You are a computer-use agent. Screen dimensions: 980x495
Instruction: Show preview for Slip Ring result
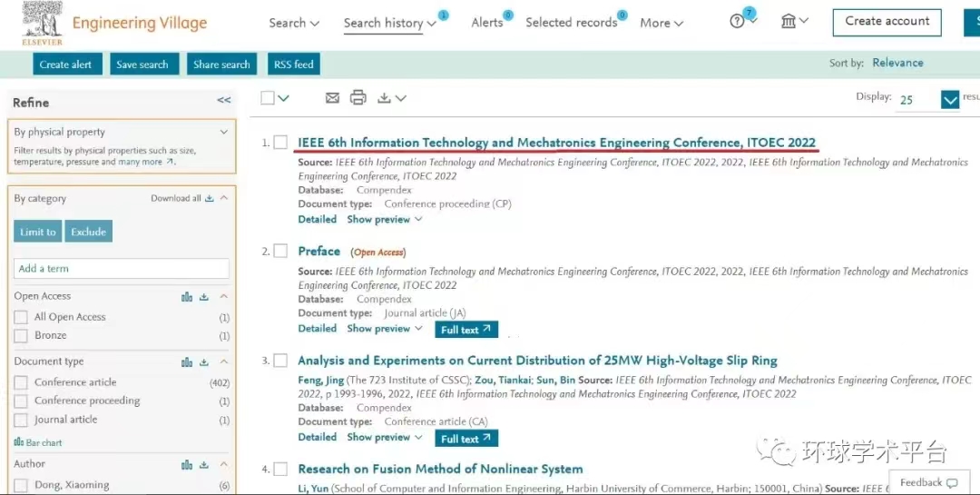(x=385, y=438)
